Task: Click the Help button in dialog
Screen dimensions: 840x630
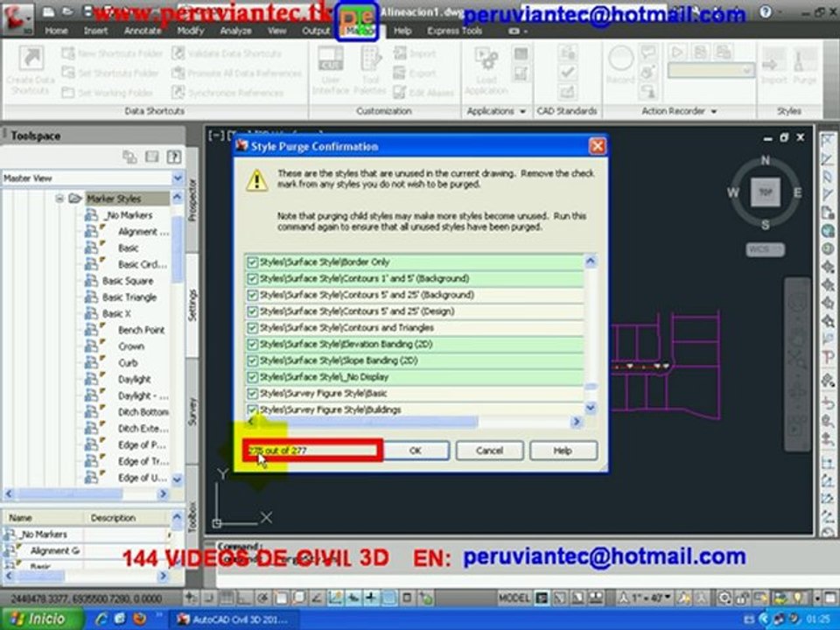Action: click(x=563, y=451)
